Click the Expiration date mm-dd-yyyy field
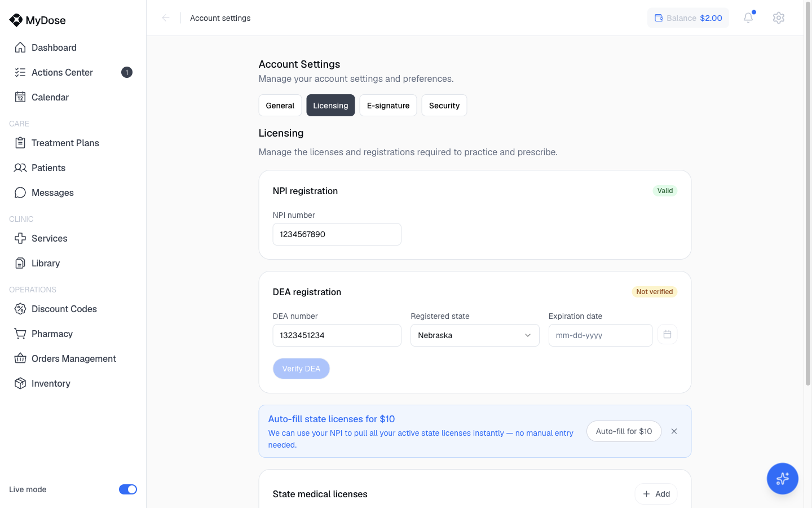This screenshot has width=812, height=508. [x=600, y=335]
